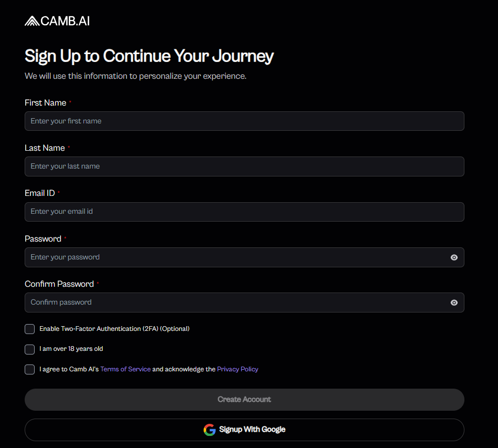Sign up with Google button
498x448 pixels.
(x=245, y=430)
